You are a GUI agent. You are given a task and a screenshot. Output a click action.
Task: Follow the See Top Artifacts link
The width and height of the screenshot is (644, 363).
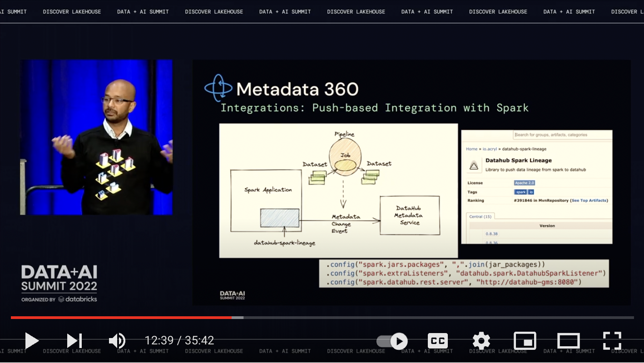click(x=589, y=201)
